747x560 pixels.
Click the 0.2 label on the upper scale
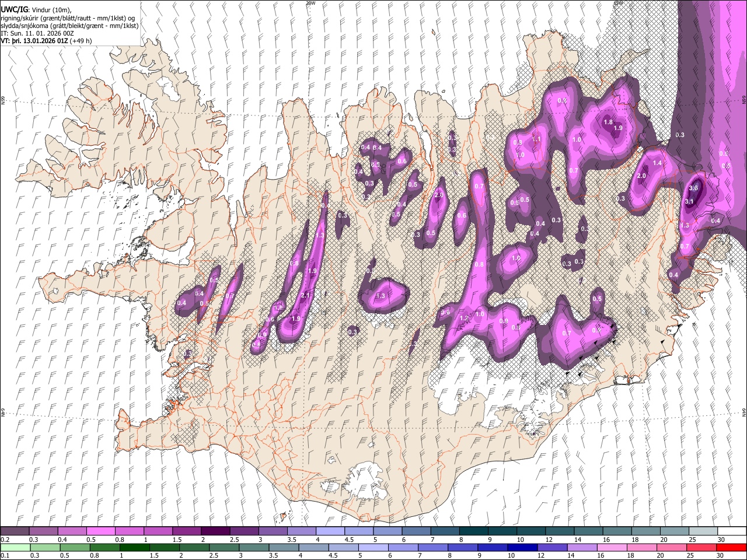click(x=5, y=540)
